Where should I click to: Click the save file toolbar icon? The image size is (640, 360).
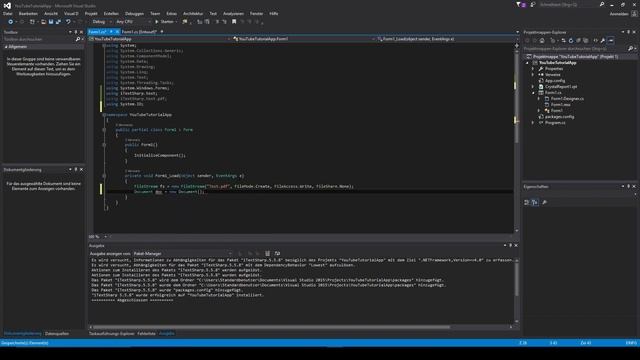click(x=51, y=22)
